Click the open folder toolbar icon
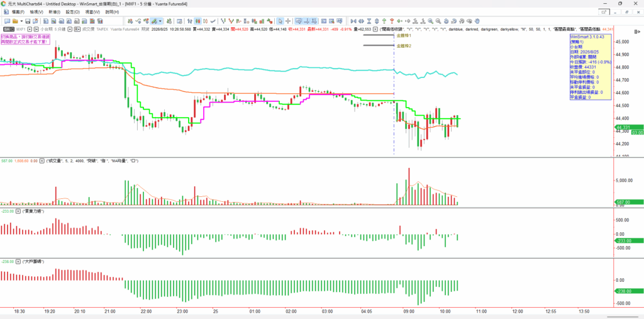This screenshot has height=319, width=644. click(15, 21)
